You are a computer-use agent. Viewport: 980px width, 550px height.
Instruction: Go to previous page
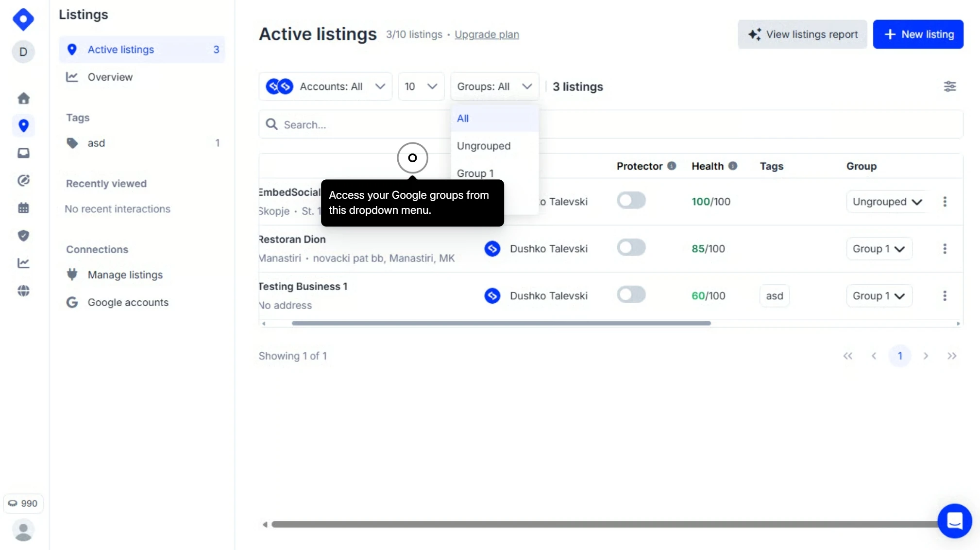[874, 356]
